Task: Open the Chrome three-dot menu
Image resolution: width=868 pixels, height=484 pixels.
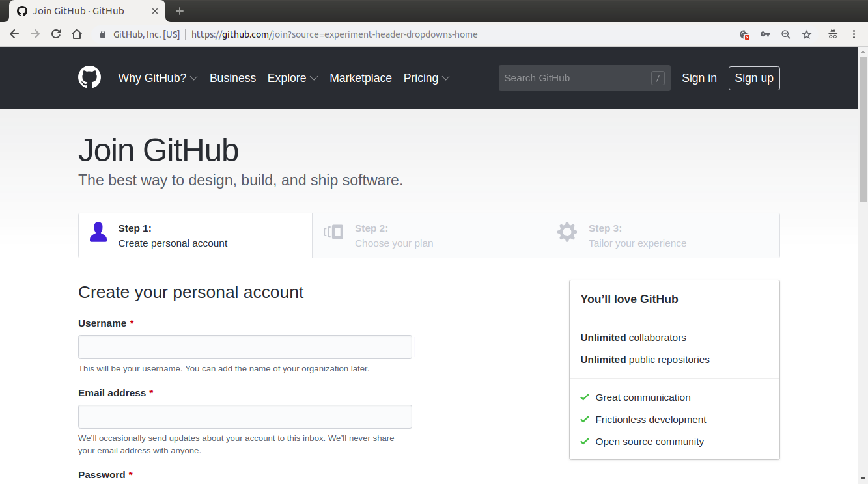Action: (x=854, y=34)
